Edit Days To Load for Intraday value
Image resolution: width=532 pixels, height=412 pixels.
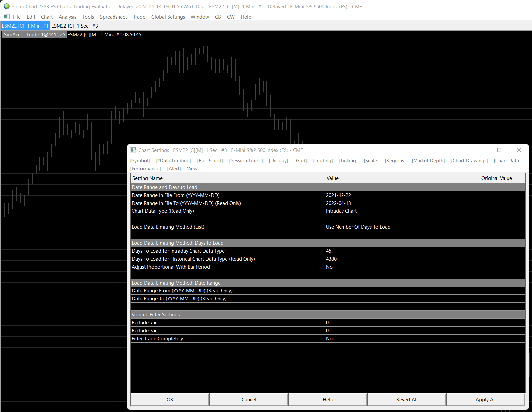(x=402, y=251)
